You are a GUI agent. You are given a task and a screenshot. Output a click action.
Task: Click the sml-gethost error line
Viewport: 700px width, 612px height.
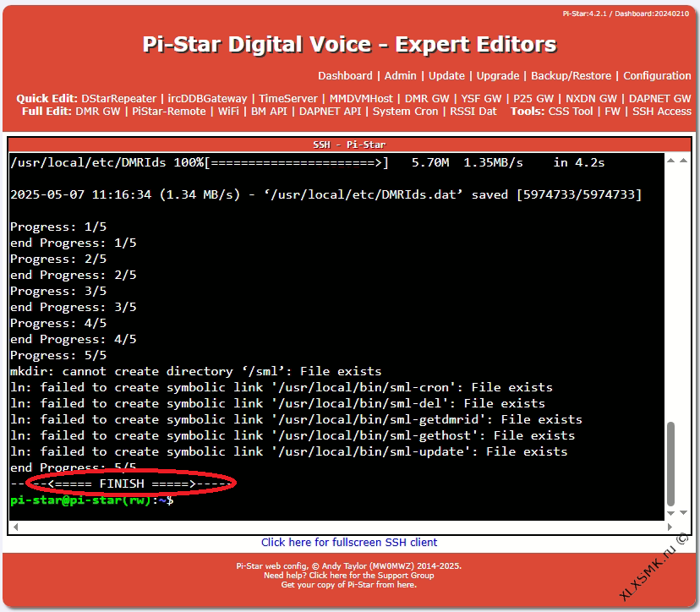[293, 435]
